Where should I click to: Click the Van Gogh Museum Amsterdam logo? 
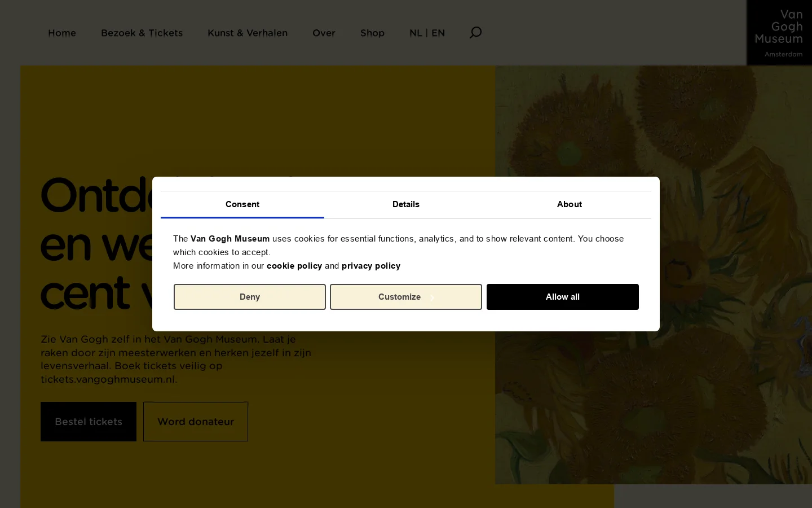point(779,33)
